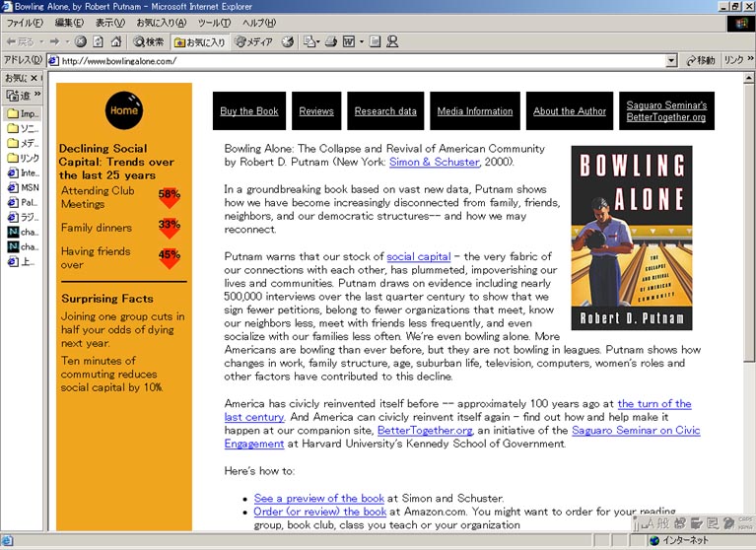Click the IME language bar A般 indicator
The width and height of the screenshot is (756, 550).
657,523
